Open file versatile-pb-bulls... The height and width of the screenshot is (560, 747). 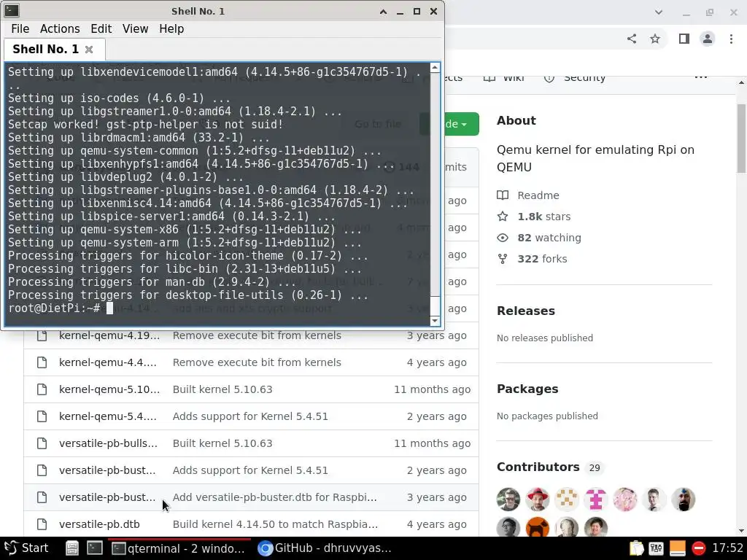[108, 443]
